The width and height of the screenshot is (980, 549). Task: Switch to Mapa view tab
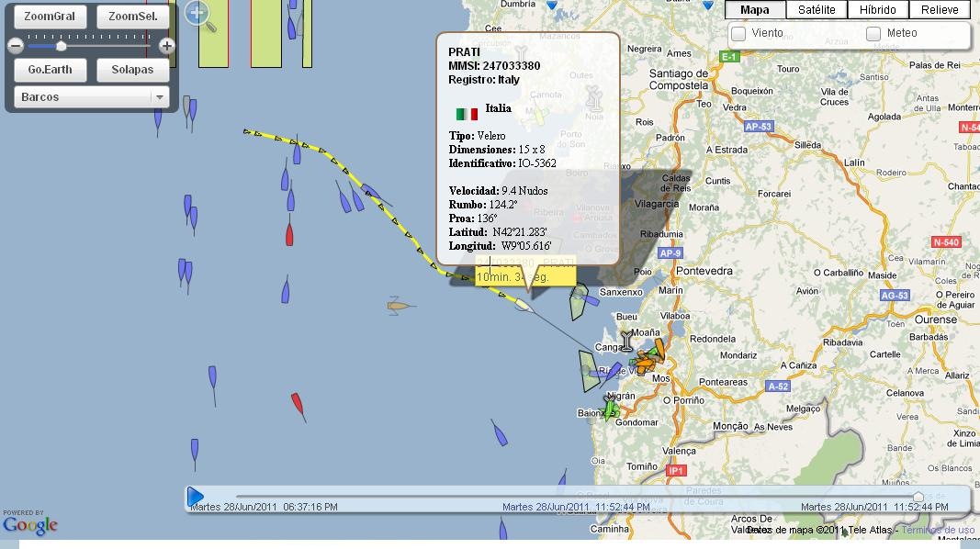(755, 9)
